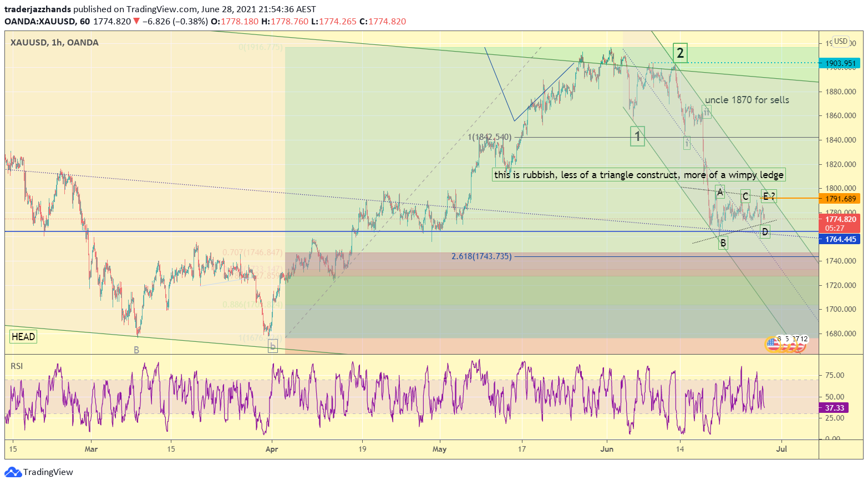Click the 1(1842.540) fib level label
This screenshot has width=868, height=485.
489,137
